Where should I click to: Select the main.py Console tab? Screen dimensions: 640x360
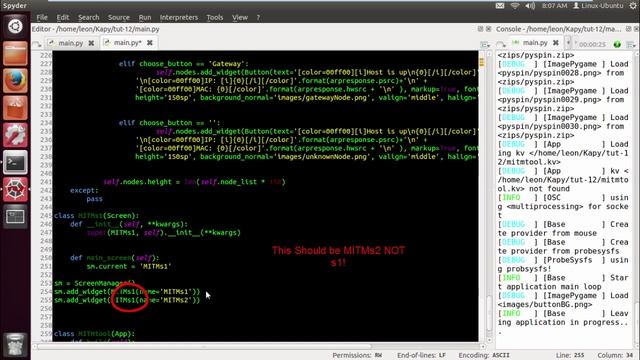[535, 42]
